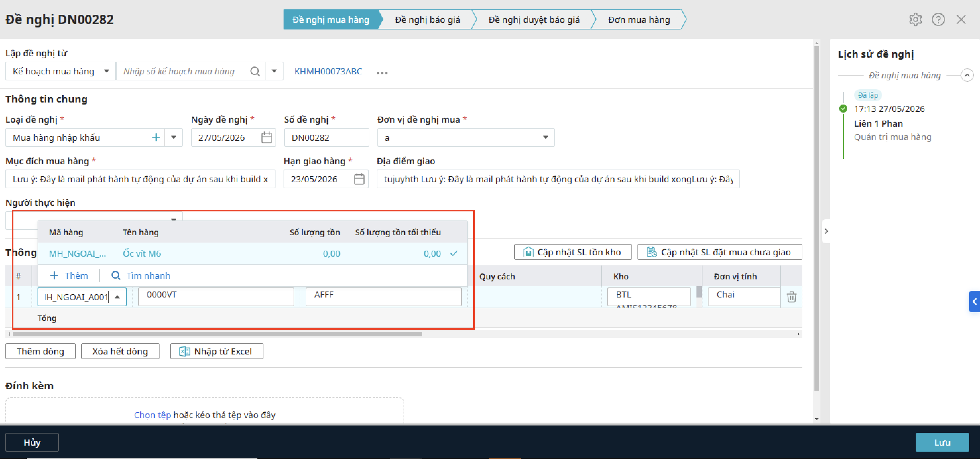This screenshot has width=980, height=459.
Task: Delete row 1 with trash icon
Action: (791, 297)
